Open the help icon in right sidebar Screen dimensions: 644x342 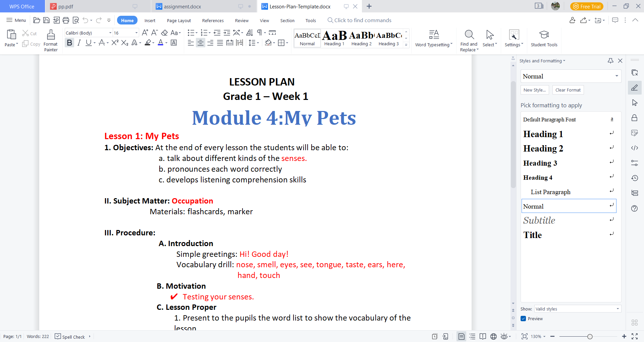tap(634, 209)
